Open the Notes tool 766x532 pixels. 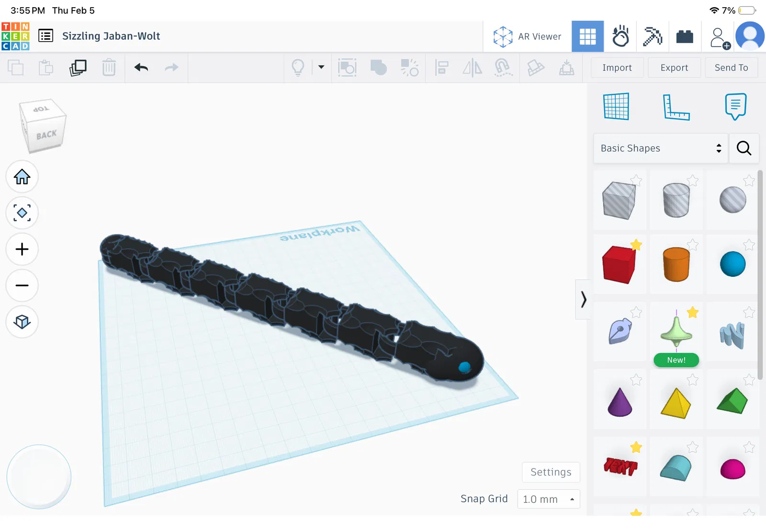tap(735, 106)
